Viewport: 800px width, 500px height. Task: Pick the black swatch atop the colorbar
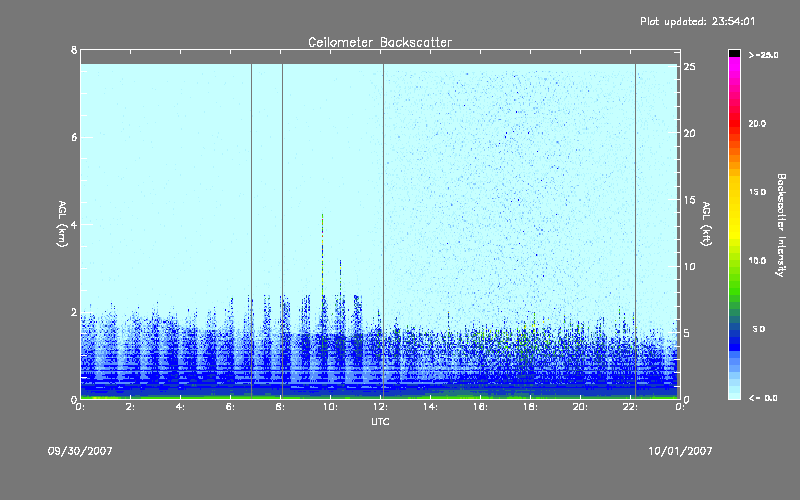[x=734, y=53]
